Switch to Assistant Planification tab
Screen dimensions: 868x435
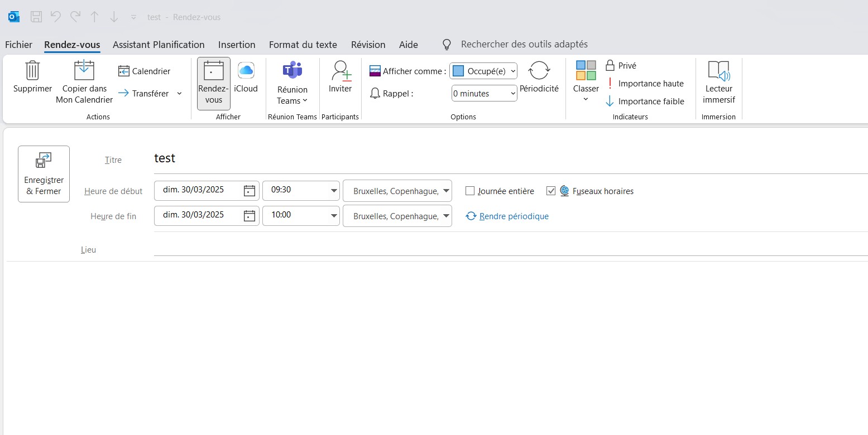159,45
